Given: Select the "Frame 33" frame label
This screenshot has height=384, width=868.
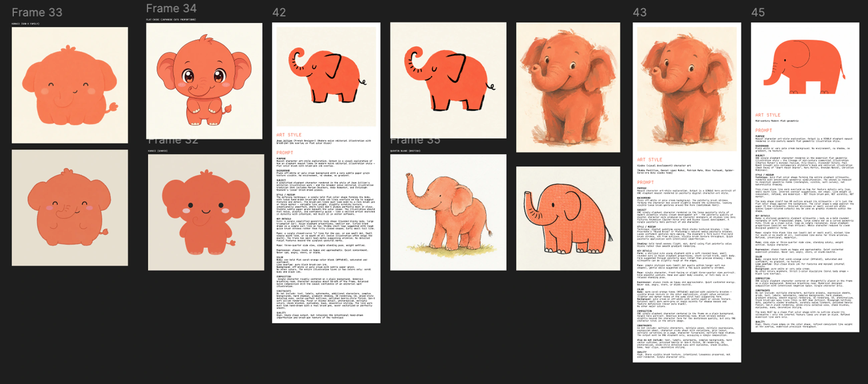Looking at the screenshot, I should pos(37,12).
